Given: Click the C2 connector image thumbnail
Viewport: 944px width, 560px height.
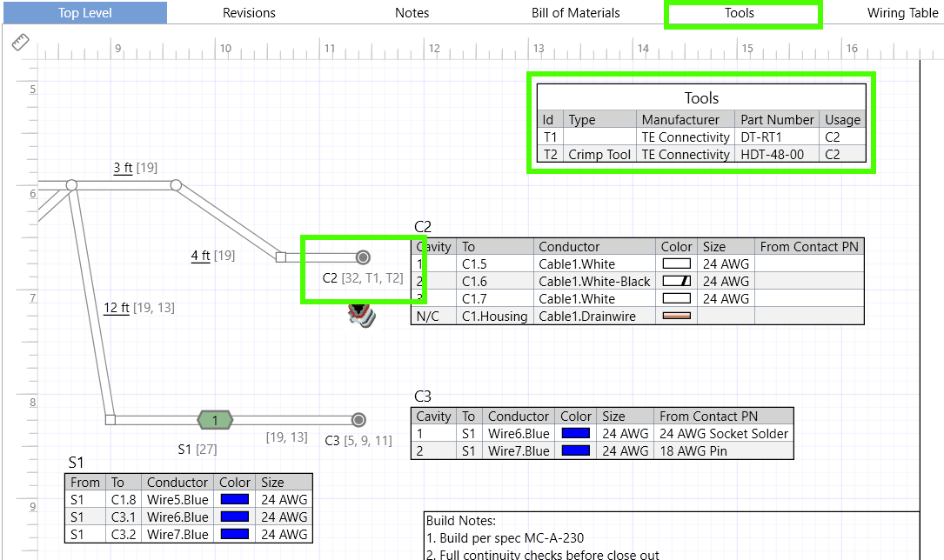Looking at the screenshot, I should 362,316.
